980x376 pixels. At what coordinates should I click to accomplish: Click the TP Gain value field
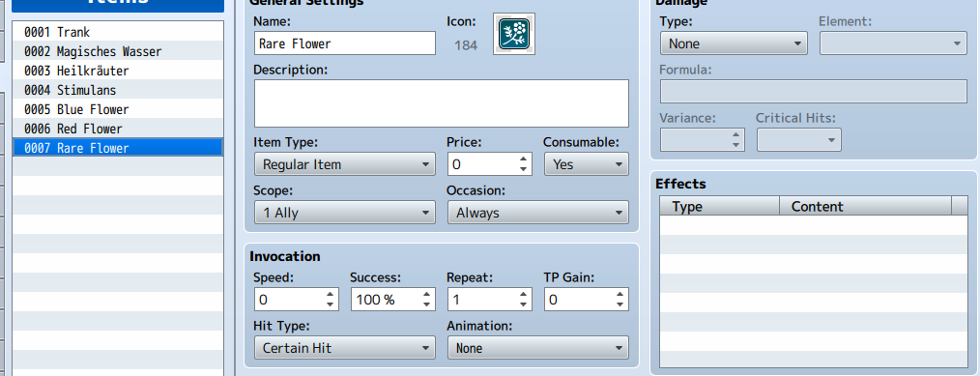(579, 300)
